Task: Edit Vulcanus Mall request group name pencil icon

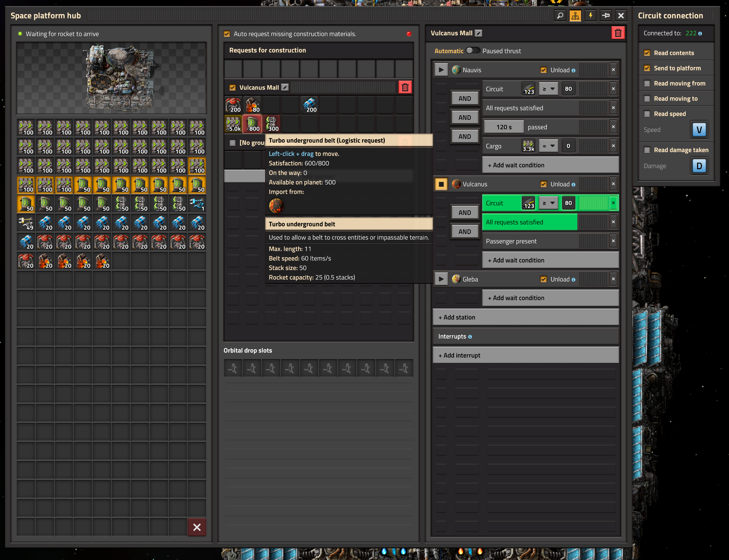Action: 285,87
